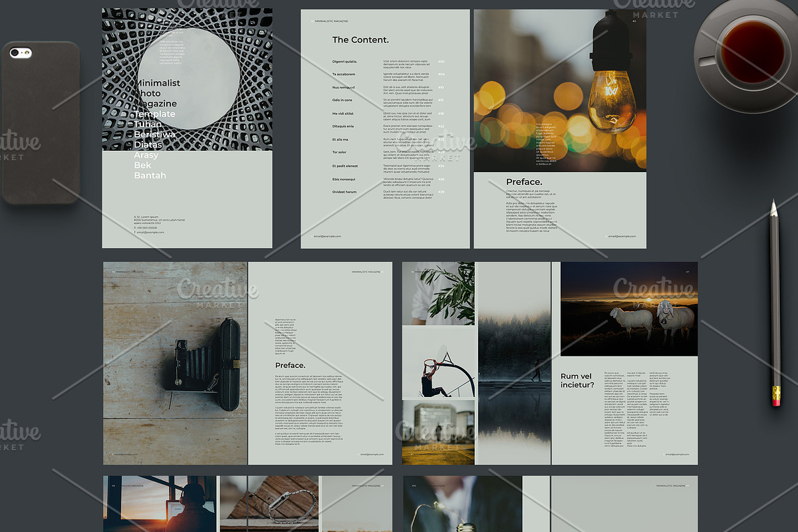Select the light bulb bokeh photo

pyautogui.click(x=560, y=90)
